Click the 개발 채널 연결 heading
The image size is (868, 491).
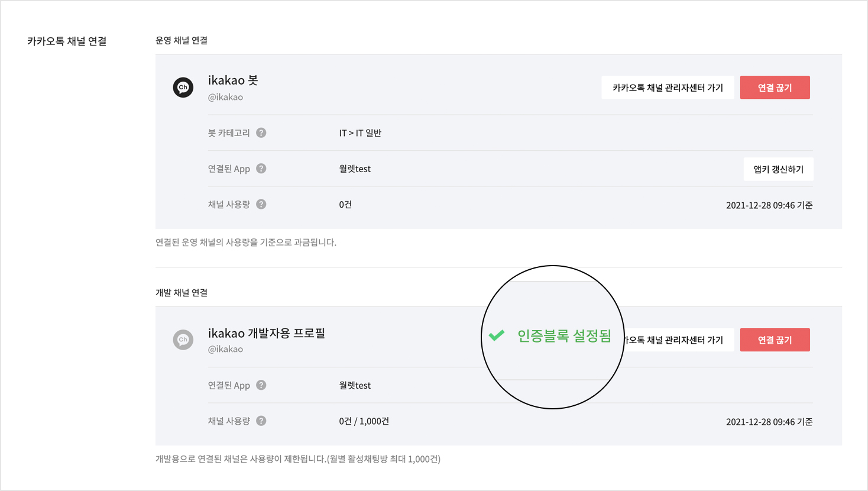(x=182, y=293)
